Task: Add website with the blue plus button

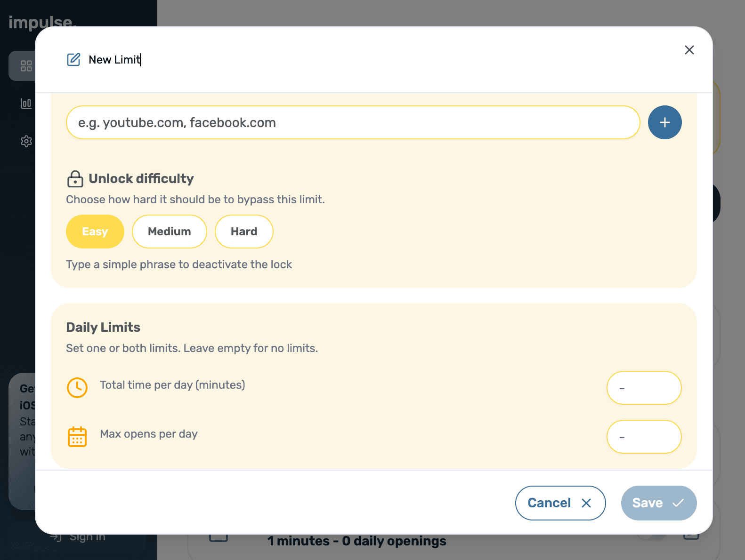Action: 664,122
